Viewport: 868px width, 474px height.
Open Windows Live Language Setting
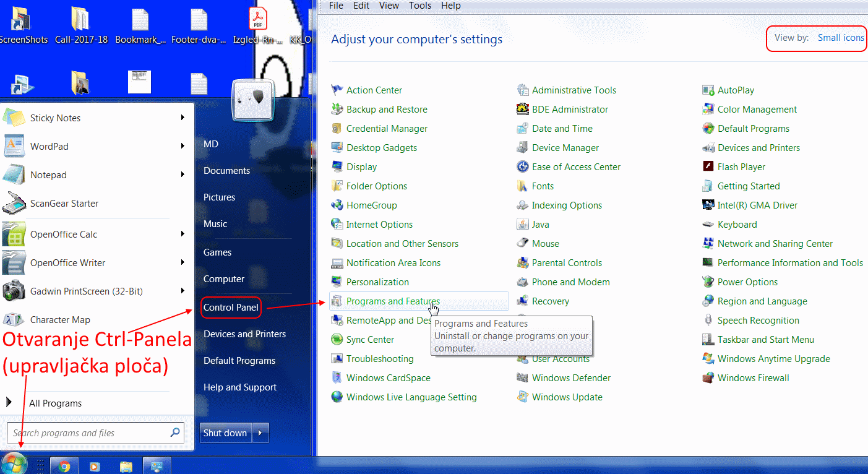[411, 397]
